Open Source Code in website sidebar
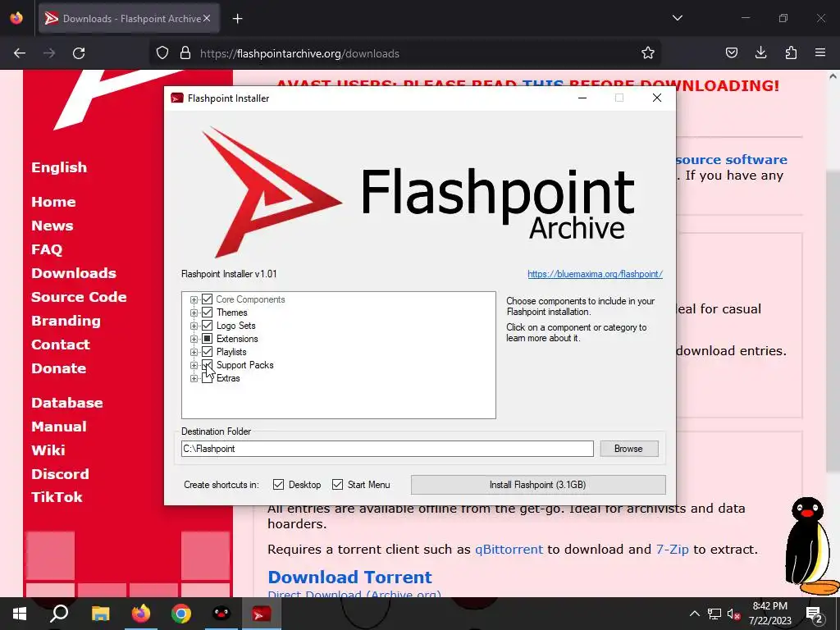The width and height of the screenshot is (840, 630). tap(79, 297)
